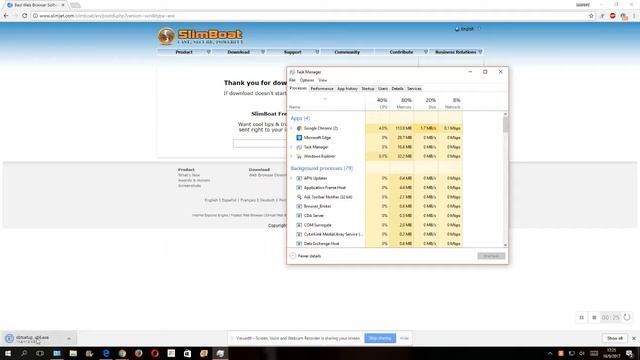Viewport: 640px width, 360px height.
Task: Open Task Manager Options menu
Action: pyautogui.click(x=307, y=80)
